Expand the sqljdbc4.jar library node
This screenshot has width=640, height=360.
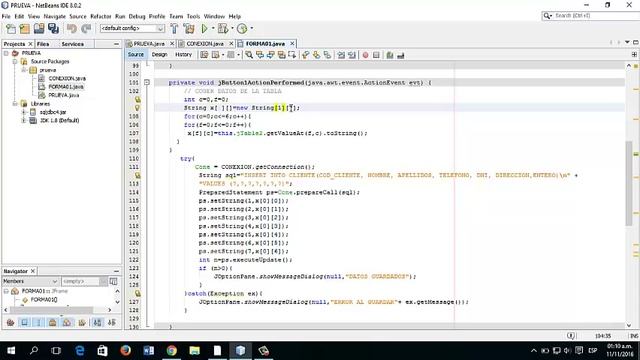click(24, 112)
